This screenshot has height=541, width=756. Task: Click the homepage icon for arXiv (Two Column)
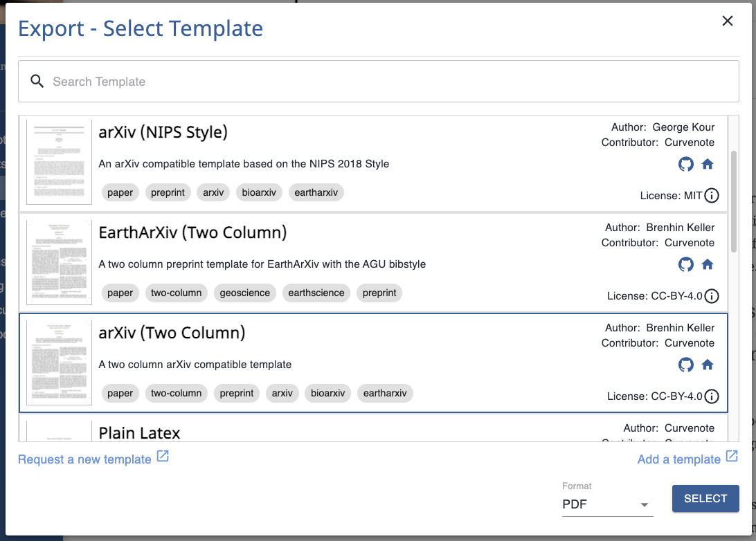tap(708, 365)
